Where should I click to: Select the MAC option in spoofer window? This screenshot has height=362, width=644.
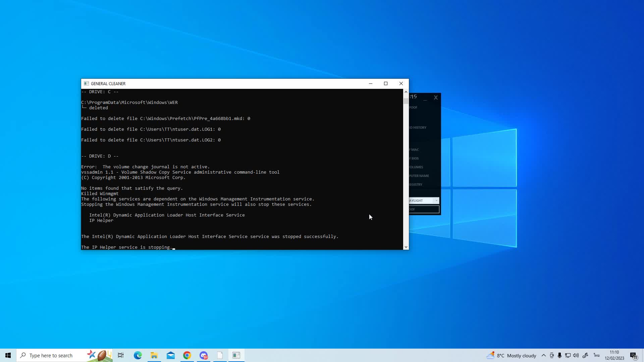(x=414, y=149)
